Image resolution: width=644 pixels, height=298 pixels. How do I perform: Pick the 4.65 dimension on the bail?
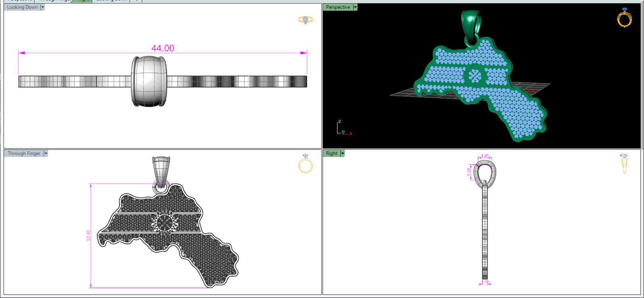[x=485, y=156]
